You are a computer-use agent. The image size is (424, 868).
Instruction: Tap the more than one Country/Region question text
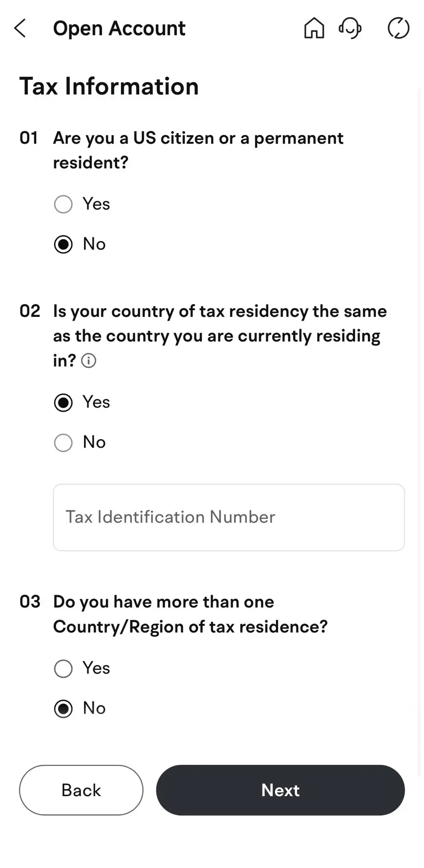pos(190,614)
